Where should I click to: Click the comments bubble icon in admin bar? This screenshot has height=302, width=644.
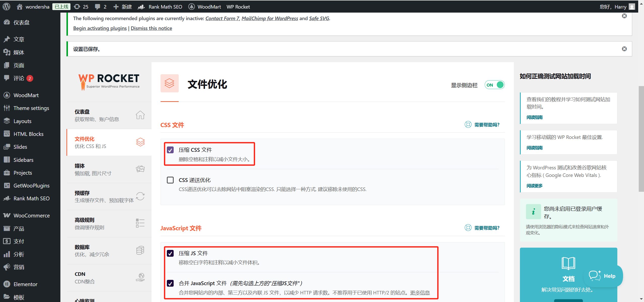tap(98, 7)
